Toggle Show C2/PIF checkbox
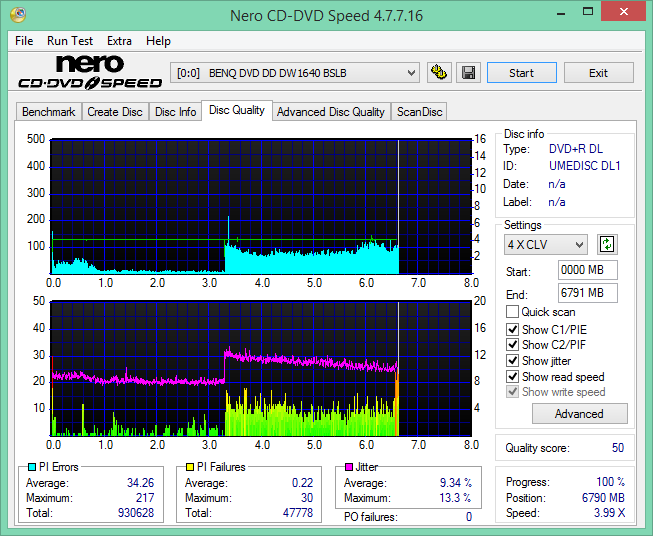Viewport: 653px width, 536px height. tap(512, 344)
